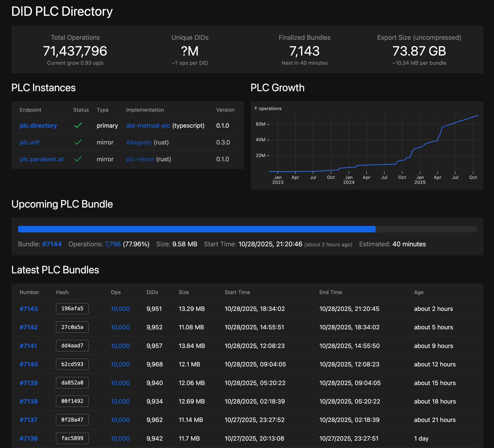Viewport: 494px width, 448px height.
Task: Visit the plc.parakeet.at endpoint
Action: pyautogui.click(x=41, y=159)
